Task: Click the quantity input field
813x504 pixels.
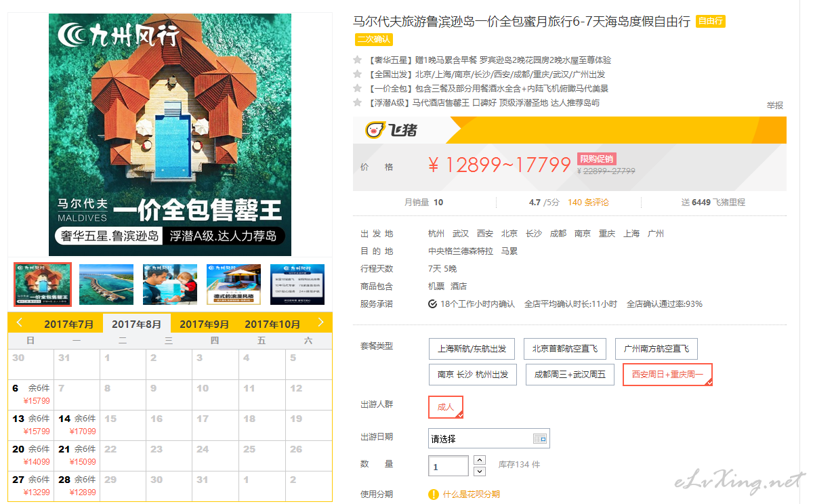Action: 449,466
